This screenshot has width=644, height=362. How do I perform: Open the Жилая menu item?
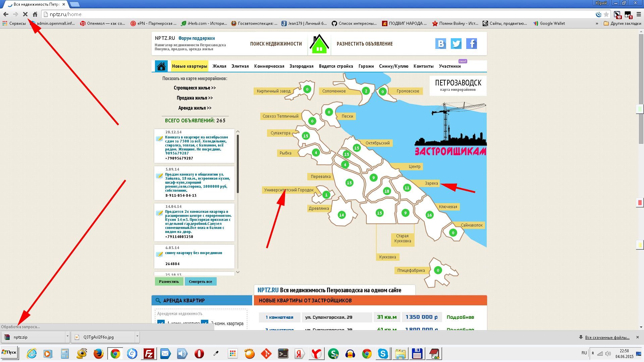tap(219, 66)
